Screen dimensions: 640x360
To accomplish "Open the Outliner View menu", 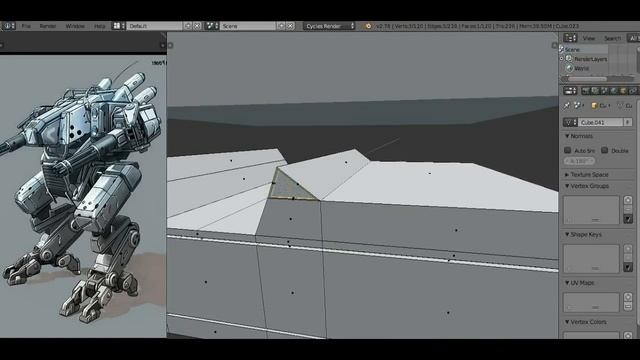I will click(x=589, y=38).
